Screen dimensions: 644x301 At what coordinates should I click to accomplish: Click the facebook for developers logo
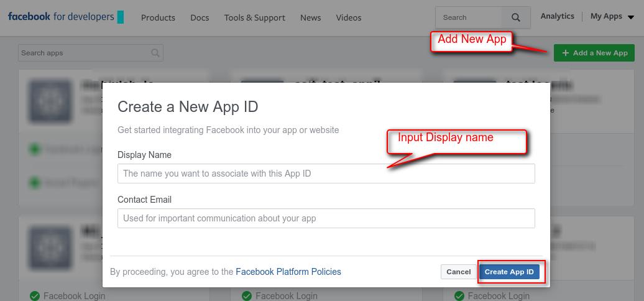click(65, 17)
